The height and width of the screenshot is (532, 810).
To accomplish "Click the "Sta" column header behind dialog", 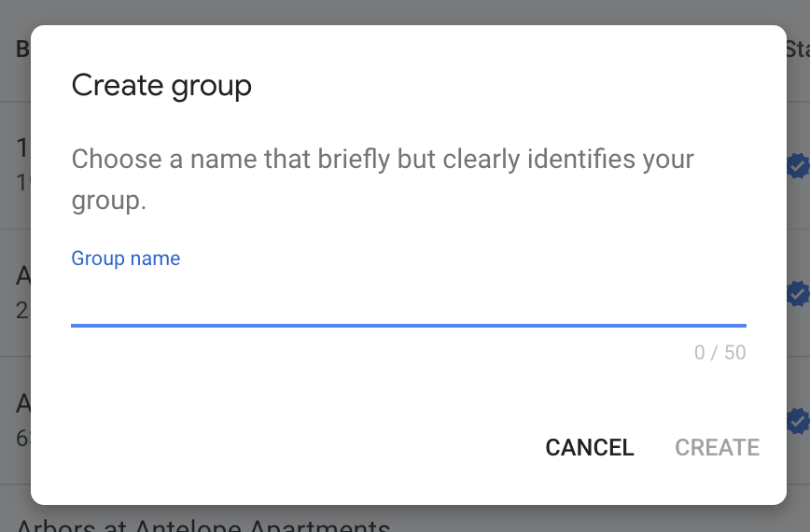I will tap(797, 49).
